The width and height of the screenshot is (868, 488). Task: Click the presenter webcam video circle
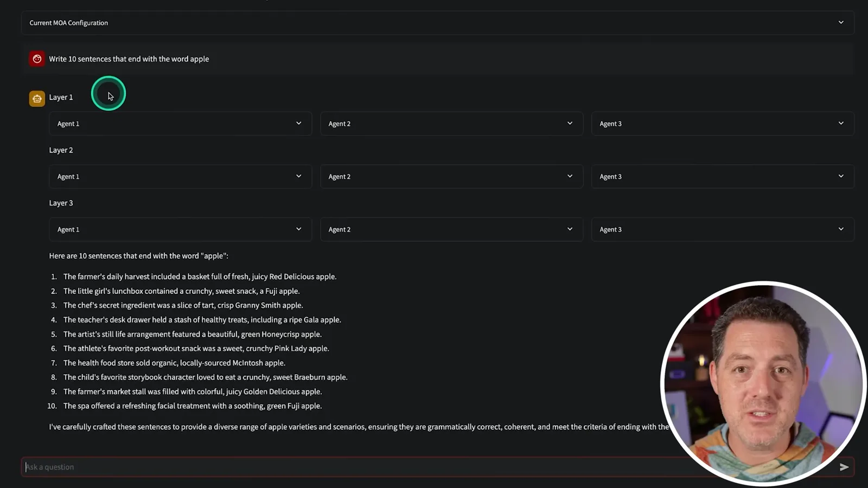[763, 383]
